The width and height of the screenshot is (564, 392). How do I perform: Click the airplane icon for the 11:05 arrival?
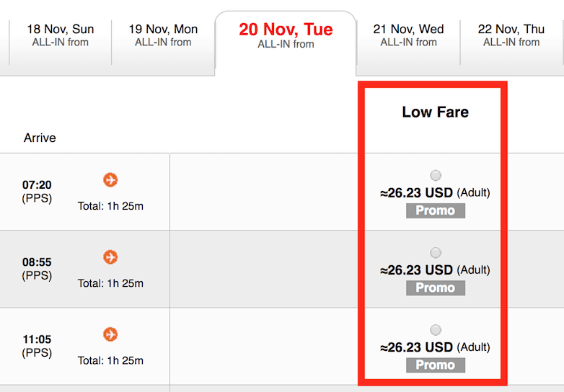click(110, 334)
